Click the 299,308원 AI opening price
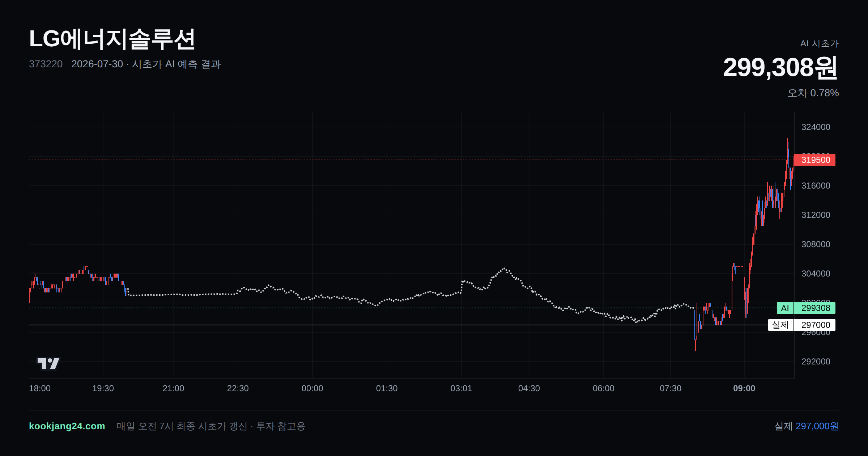 click(780, 68)
